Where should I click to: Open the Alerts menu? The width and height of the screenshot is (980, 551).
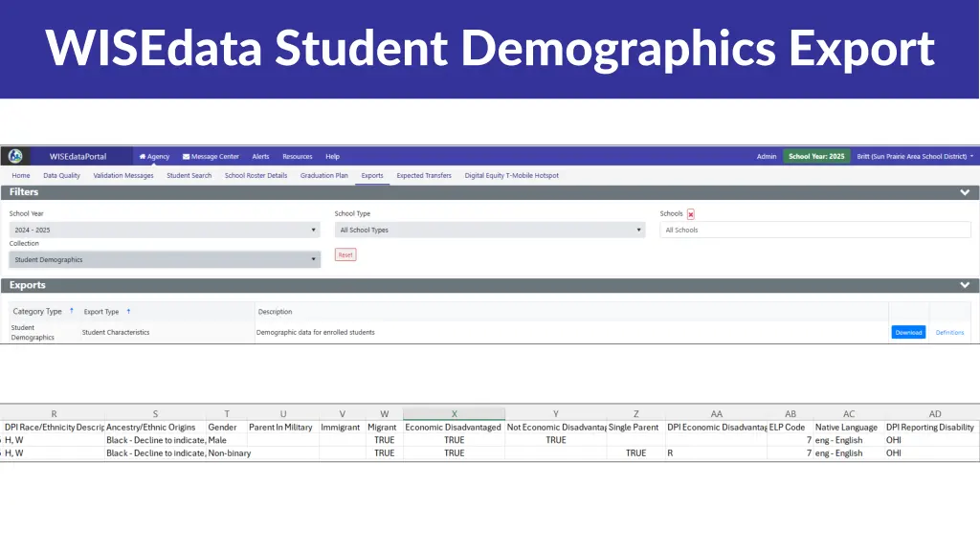(260, 156)
